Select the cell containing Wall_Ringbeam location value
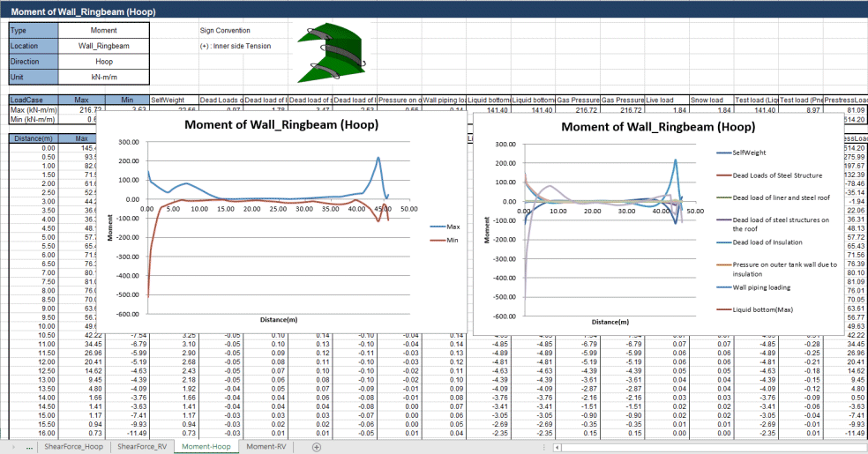The width and height of the screenshot is (868, 454). (103, 46)
